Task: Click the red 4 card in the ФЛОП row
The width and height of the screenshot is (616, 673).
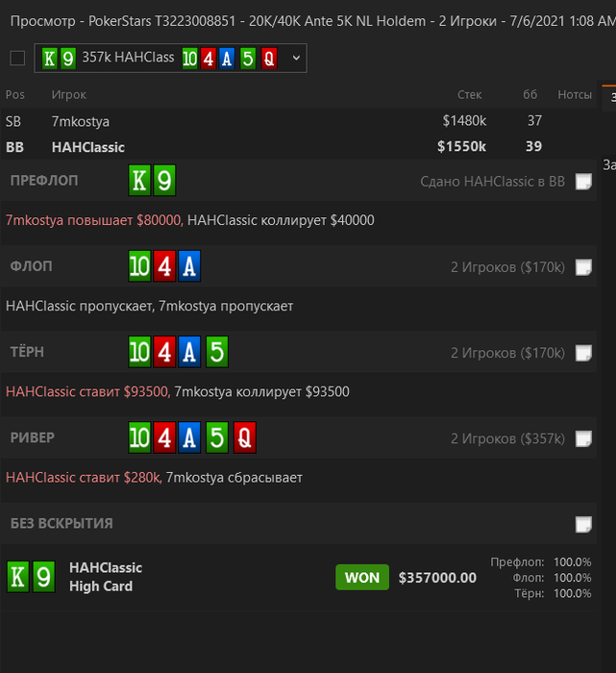Action: tap(164, 266)
